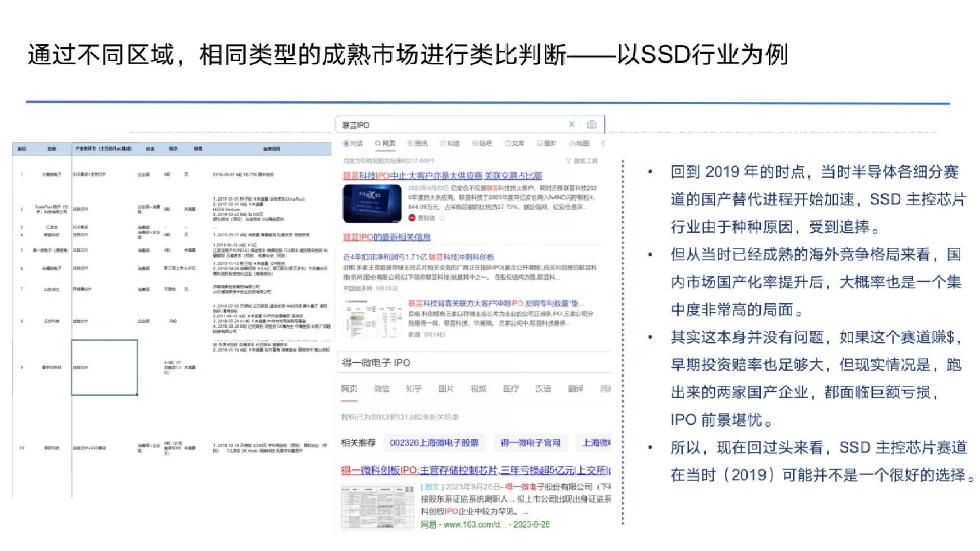
Task: Click the 得一微电子官网 recommendation
Action: pyautogui.click(x=530, y=443)
